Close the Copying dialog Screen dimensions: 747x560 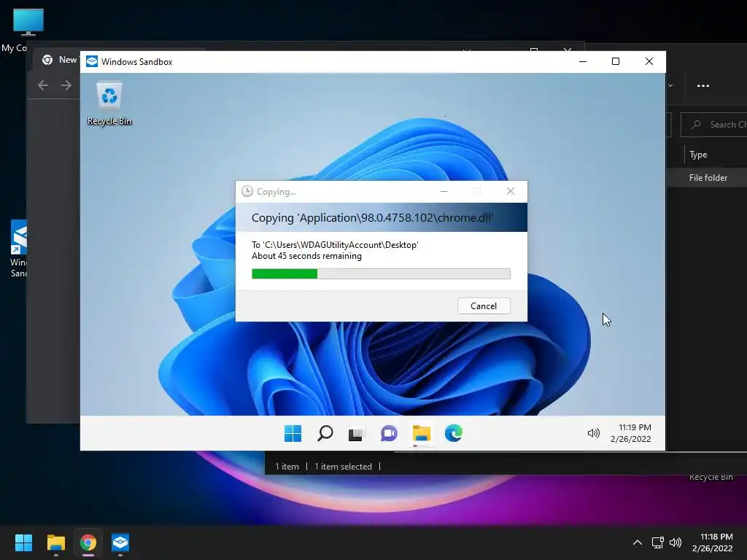coord(510,192)
